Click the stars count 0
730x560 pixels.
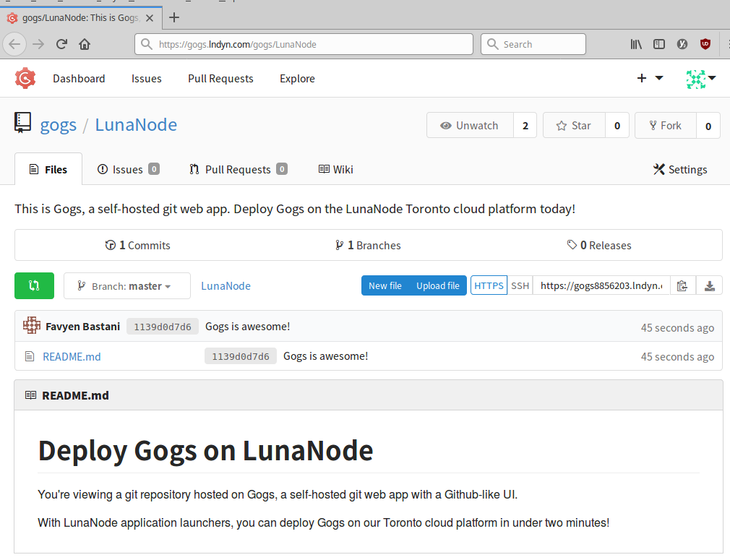(x=617, y=126)
